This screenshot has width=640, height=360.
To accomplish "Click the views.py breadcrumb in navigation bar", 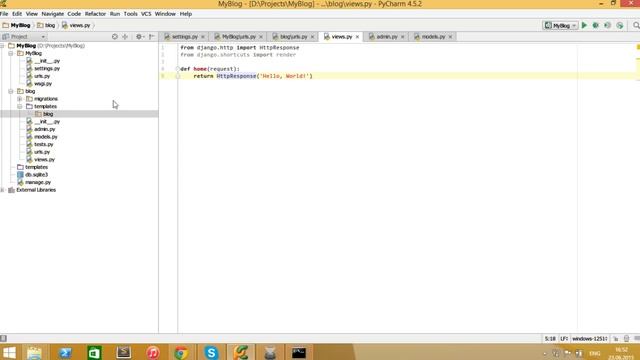I will [76, 25].
